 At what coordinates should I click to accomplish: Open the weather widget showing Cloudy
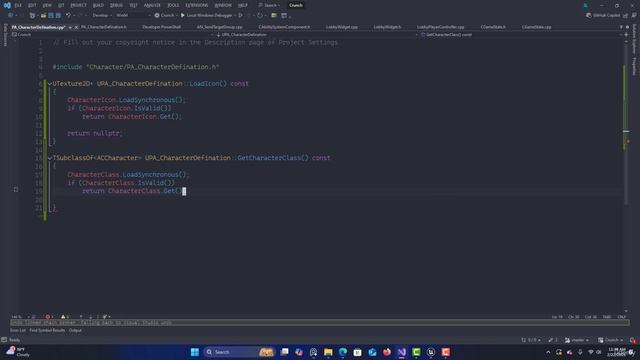(x=18, y=352)
